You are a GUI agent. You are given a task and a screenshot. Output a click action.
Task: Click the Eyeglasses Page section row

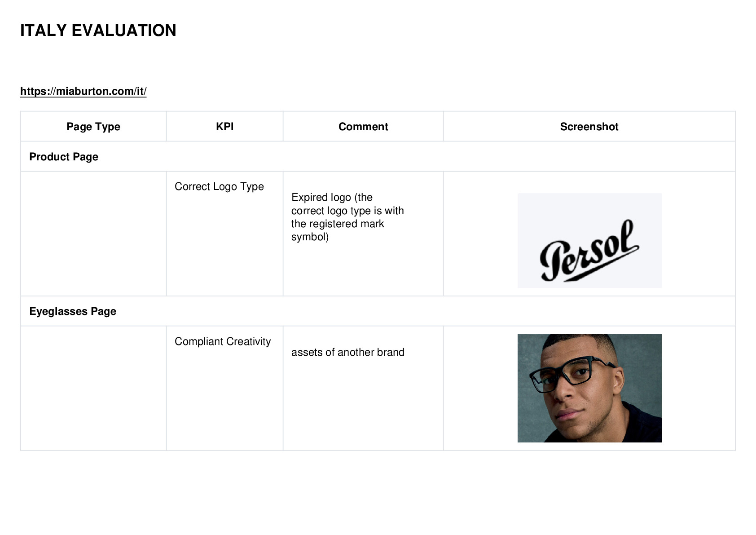pos(378,311)
